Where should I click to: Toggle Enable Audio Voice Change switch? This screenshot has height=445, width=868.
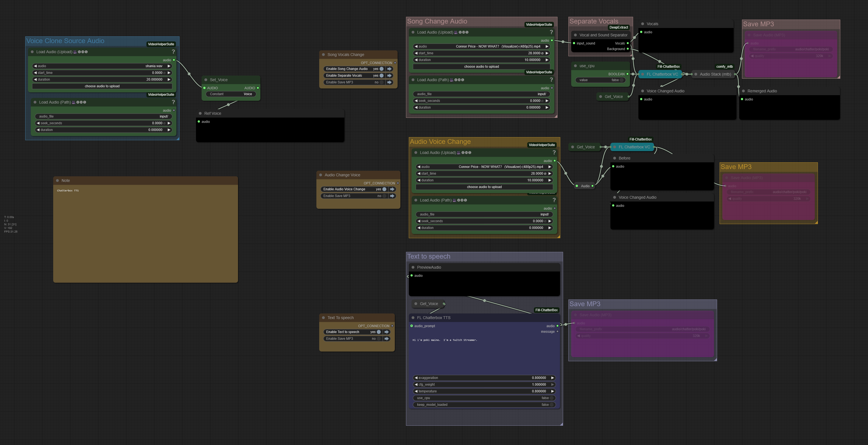click(x=384, y=189)
